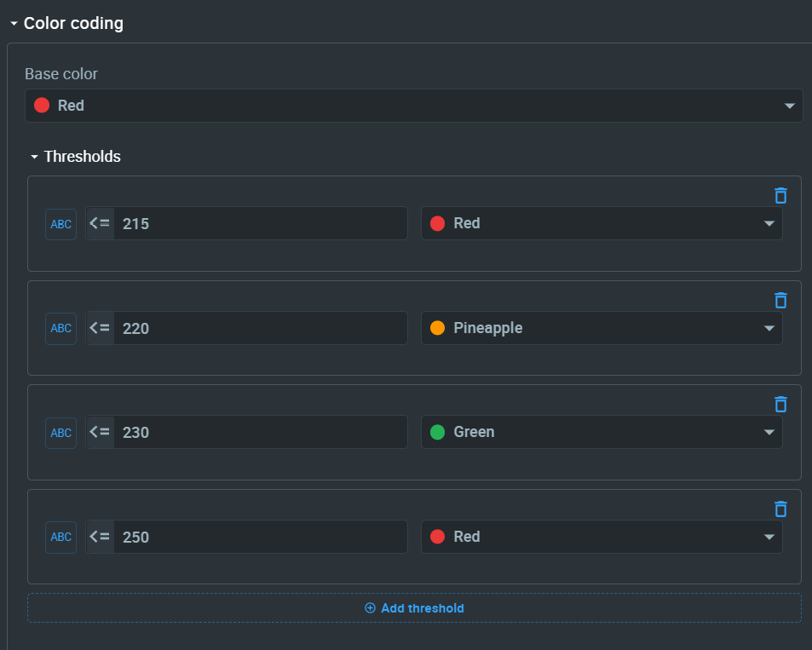Collapse the Thresholds section
This screenshot has width=812, height=650.
pyautogui.click(x=34, y=157)
